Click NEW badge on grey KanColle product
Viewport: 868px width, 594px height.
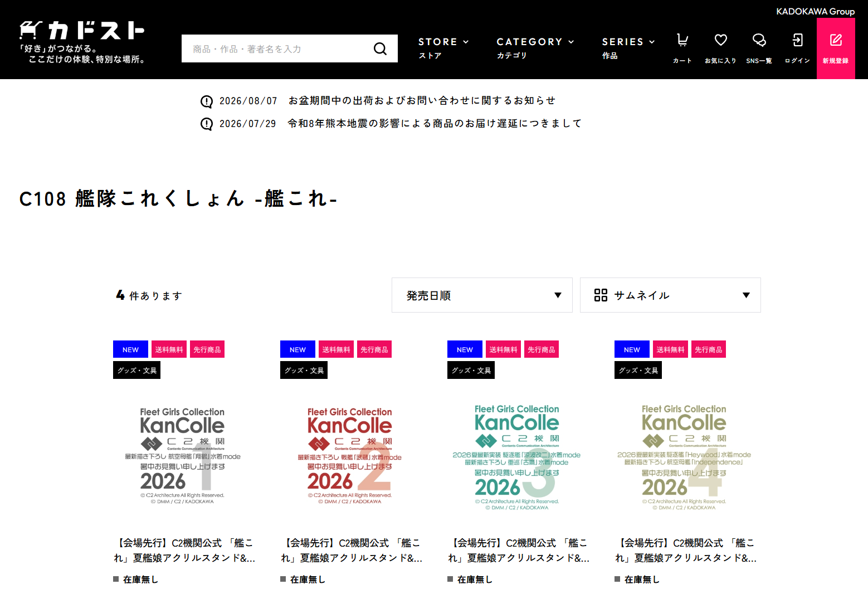pyautogui.click(x=130, y=349)
